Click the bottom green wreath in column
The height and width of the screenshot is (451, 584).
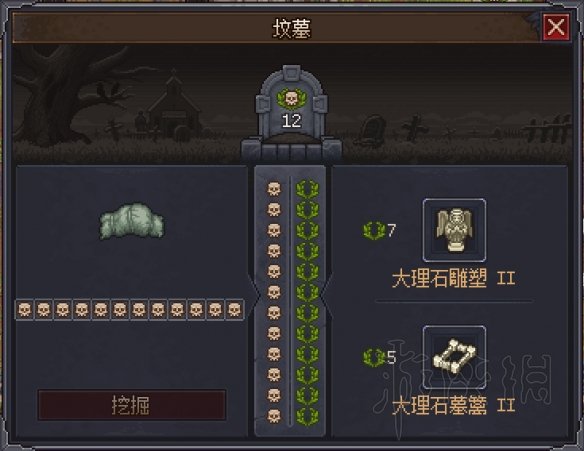click(308, 416)
